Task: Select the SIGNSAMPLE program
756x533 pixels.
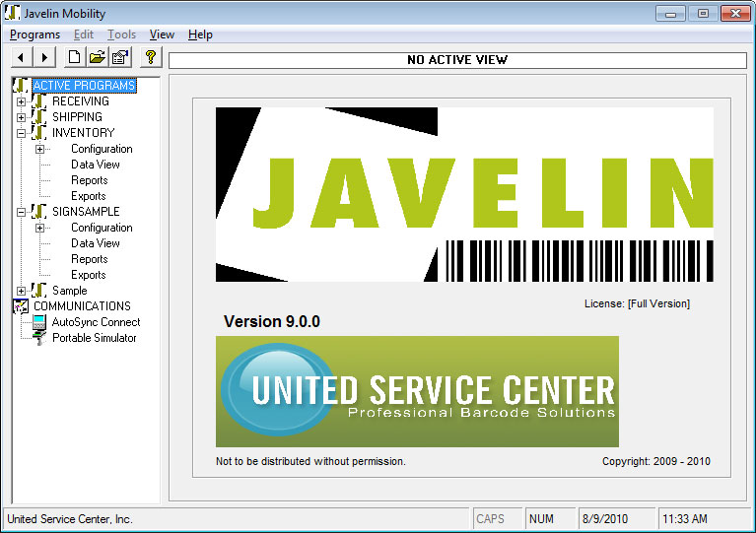Action: pos(86,212)
